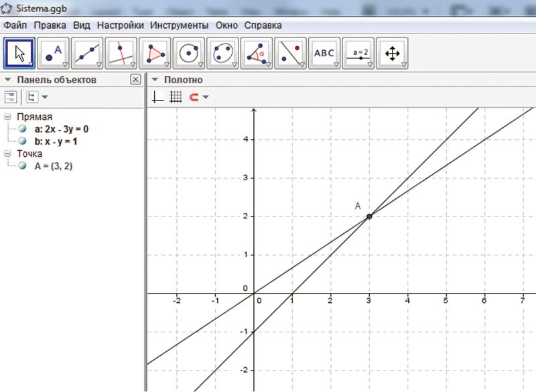Hide line a: 2x - 3y = 0
The height and width of the screenshot is (392, 536).
23,129
